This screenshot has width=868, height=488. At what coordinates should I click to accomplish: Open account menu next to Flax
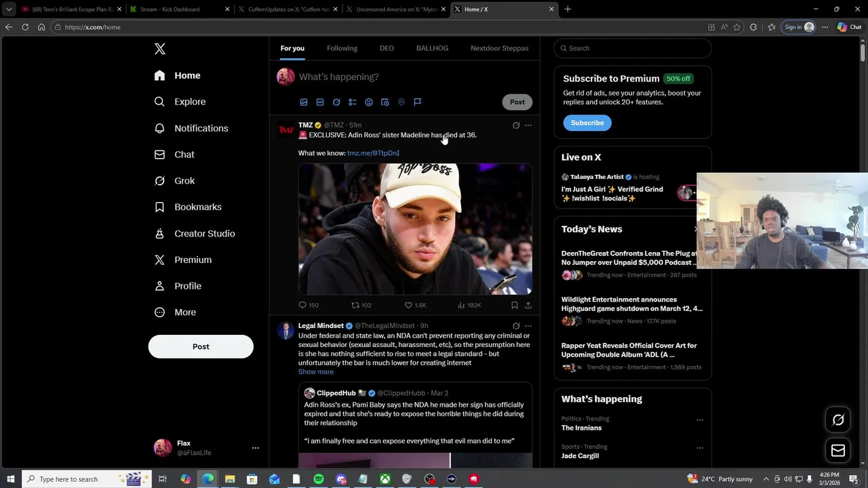coord(256,448)
